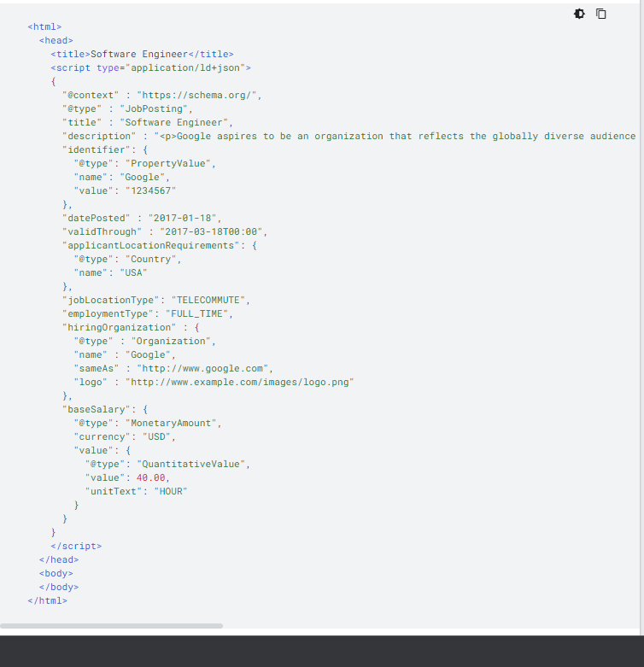Image resolution: width=644 pixels, height=667 pixels.
Task: Click the closing </script> tag
Action: pos(76,547)
